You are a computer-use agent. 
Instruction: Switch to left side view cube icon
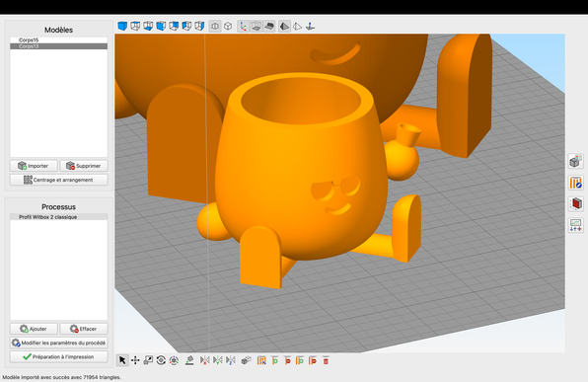coord(186,26)
